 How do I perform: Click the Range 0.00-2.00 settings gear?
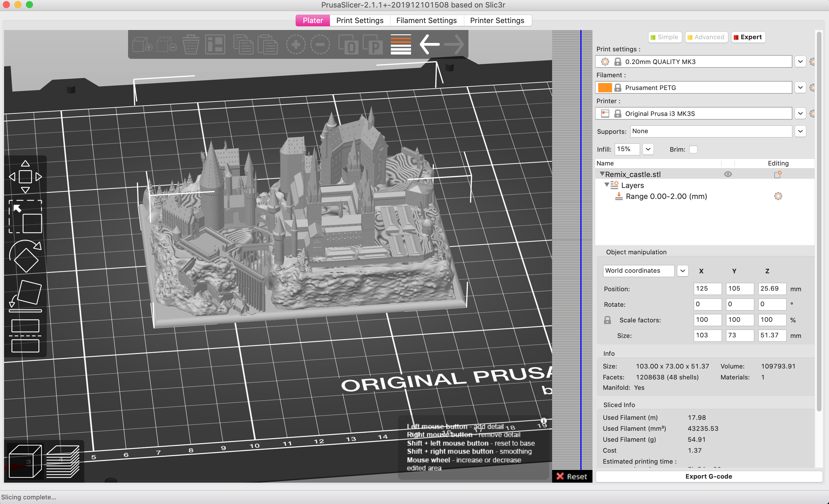(778, 196)
